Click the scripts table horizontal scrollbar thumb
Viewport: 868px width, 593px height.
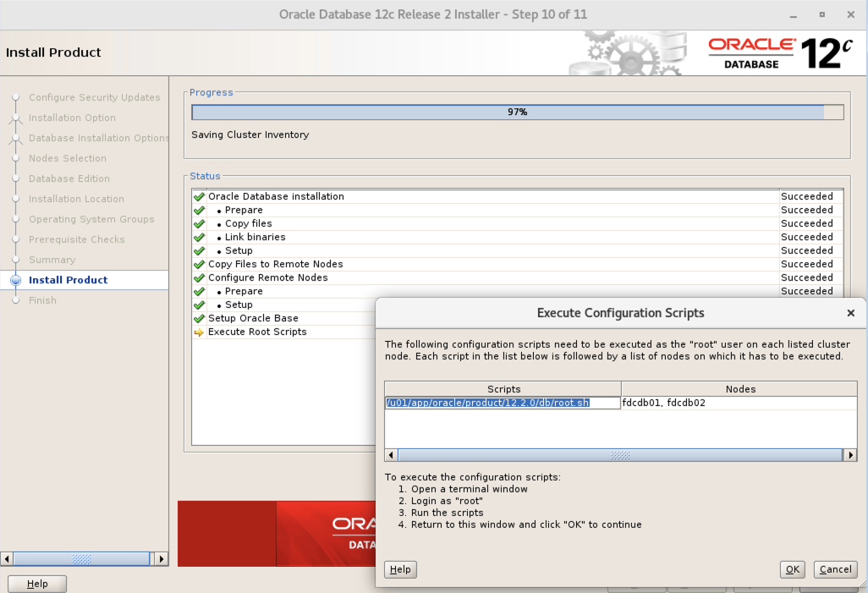click(x=620, y=455)
